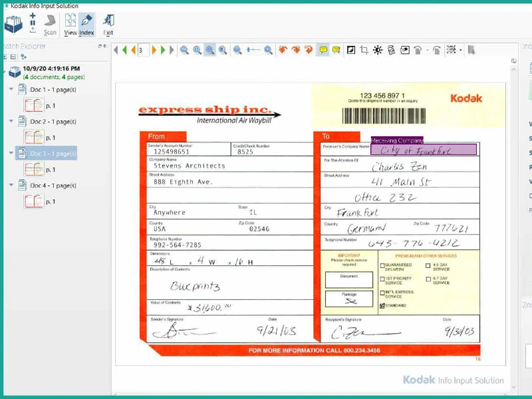
Task: Click the blue plus icon above Scan
Action: pyautogui.click(x=33, y=15)
